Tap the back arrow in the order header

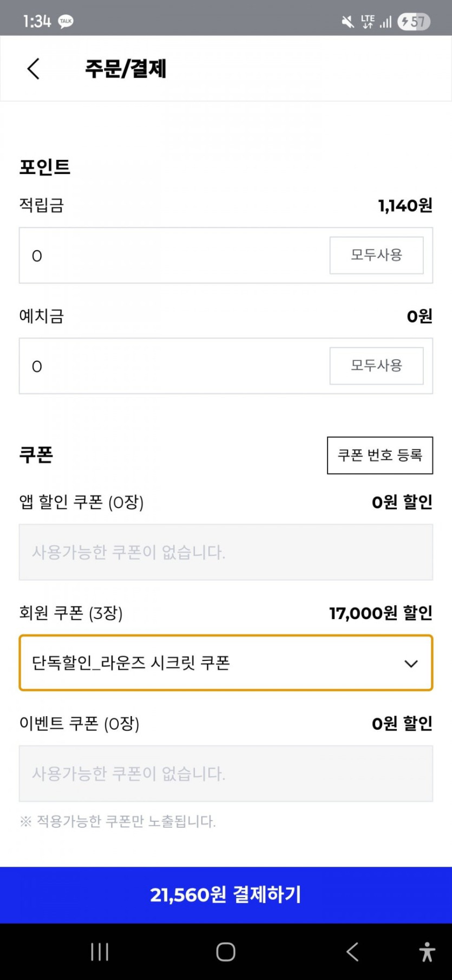pyautogui.click(x=34, y=69)
